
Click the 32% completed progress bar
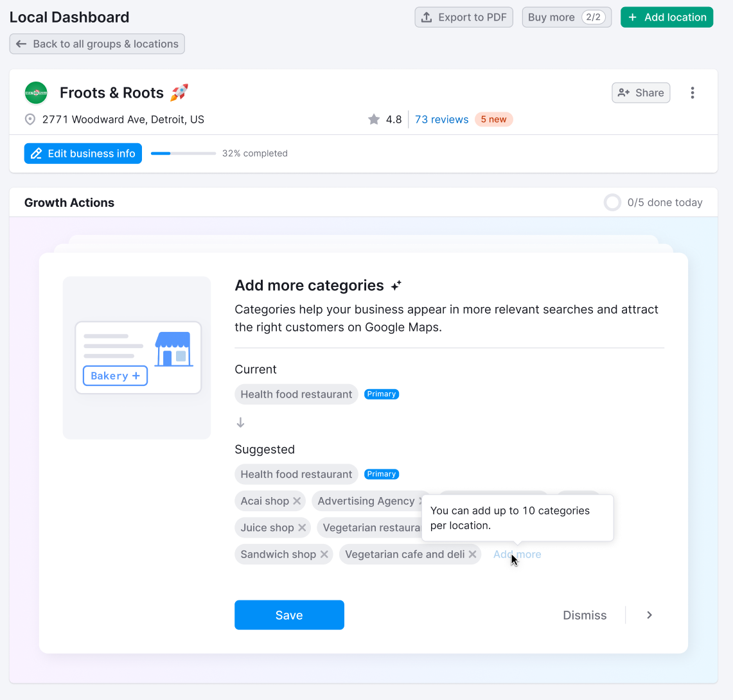pos(183,153)
